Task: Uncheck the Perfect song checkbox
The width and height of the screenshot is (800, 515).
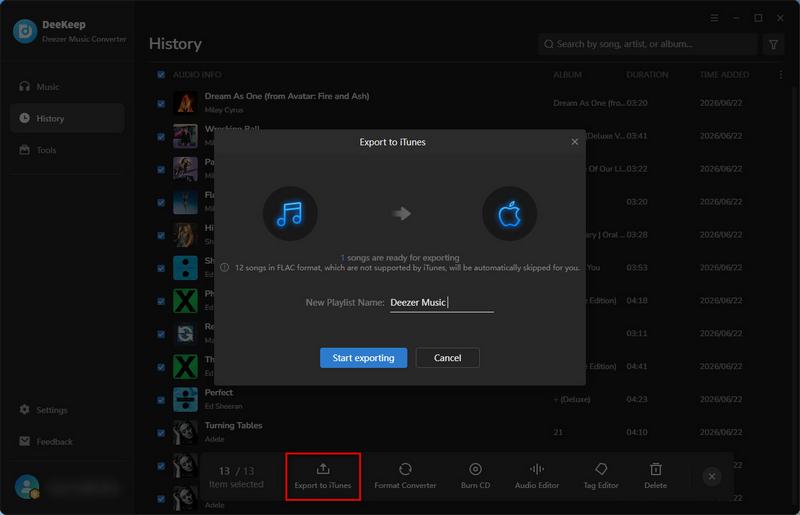Action: click(x=161, y=400)
